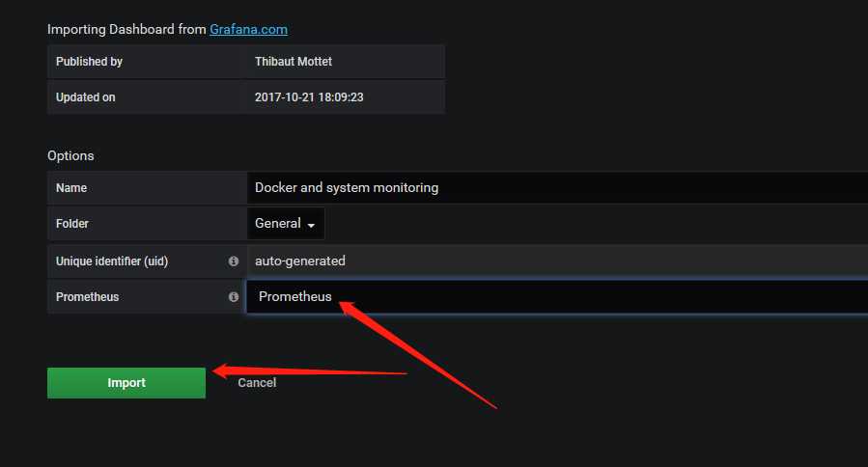Open the General folder dropdown
Viewport: 868px width, 467px height.
(x=286, y=224)
